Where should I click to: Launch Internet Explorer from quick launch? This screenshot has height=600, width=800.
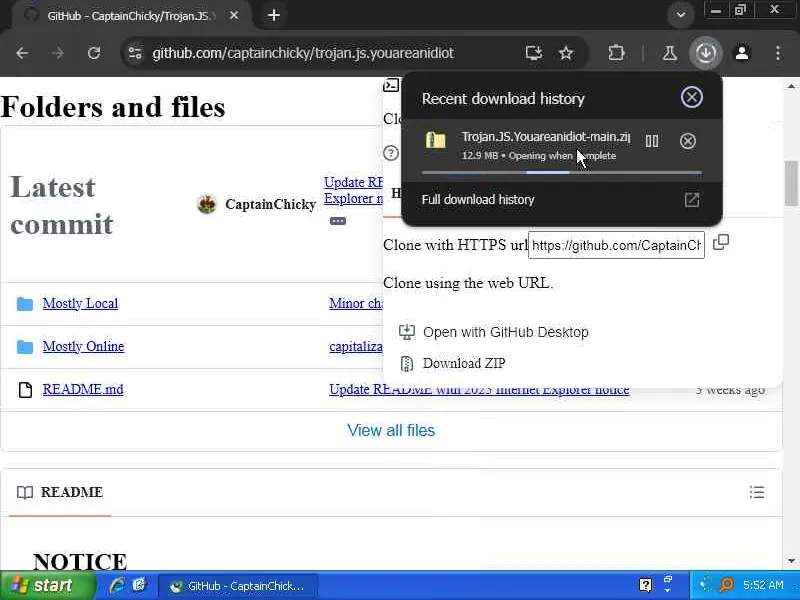click(117, 585)
